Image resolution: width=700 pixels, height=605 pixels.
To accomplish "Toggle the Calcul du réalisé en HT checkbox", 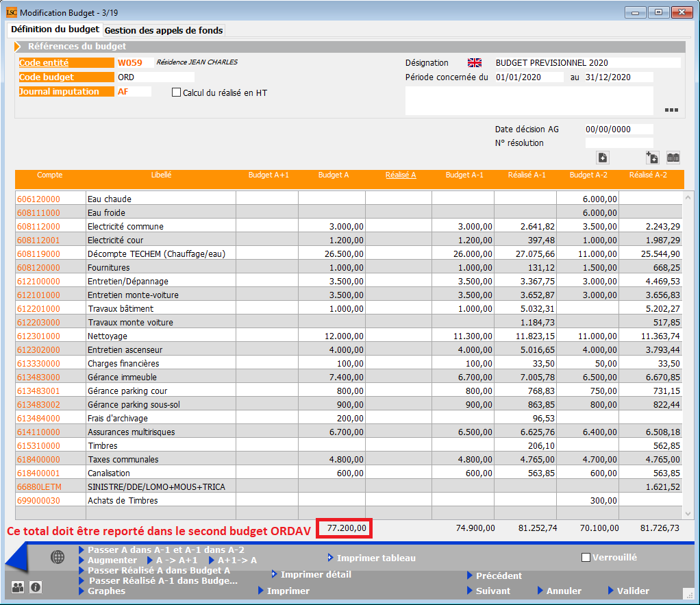I will coord(176,92).
